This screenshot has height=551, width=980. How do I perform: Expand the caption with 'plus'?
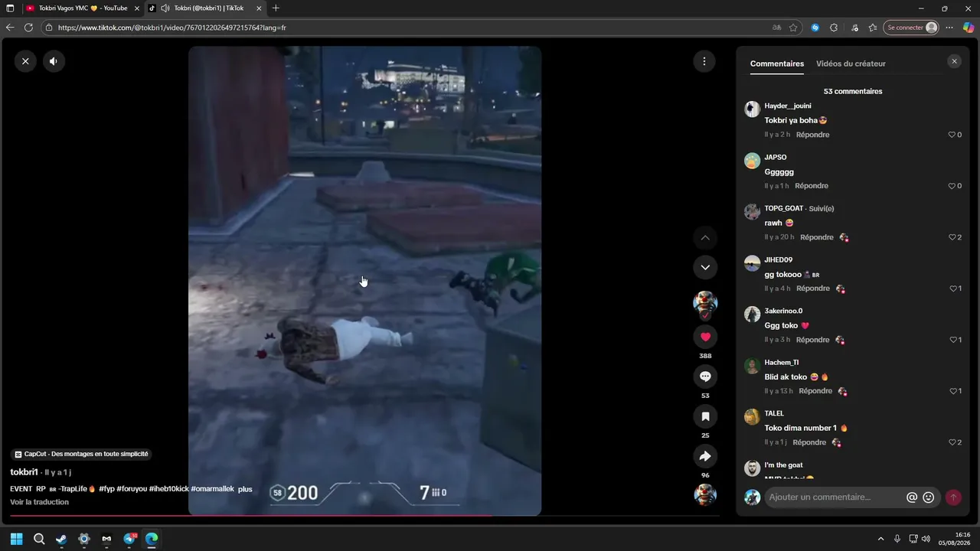pyautogui.click(x=245, y=489)
